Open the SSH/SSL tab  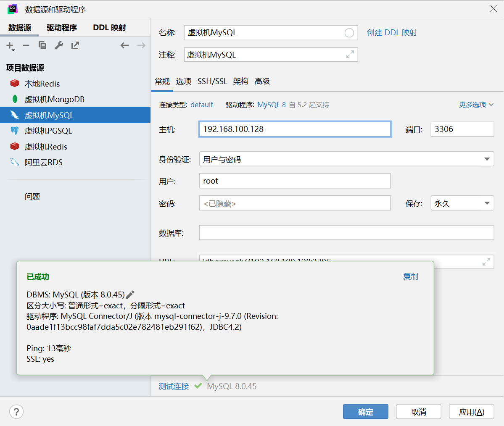click(212, 81)
